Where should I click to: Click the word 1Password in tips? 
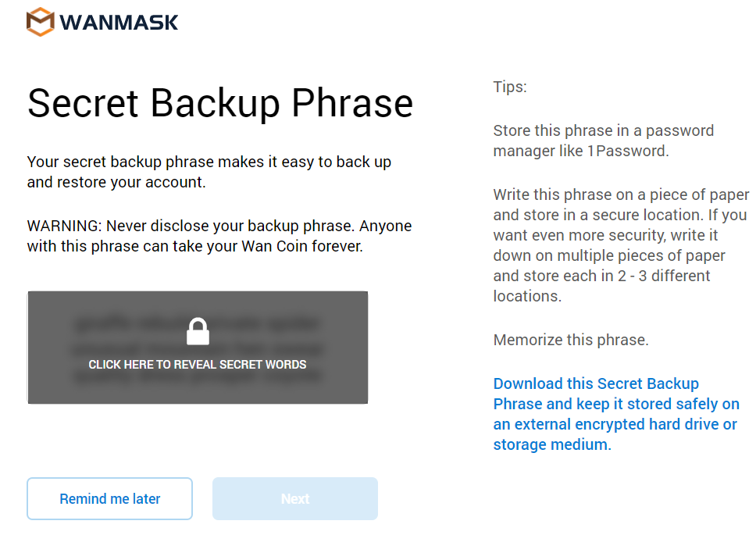pyautogui.click(x=628, y=151)
